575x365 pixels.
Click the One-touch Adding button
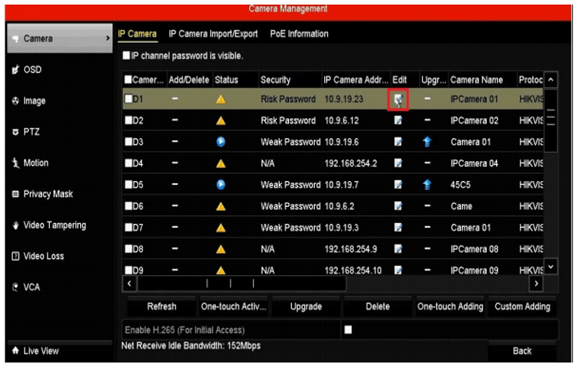450,307
